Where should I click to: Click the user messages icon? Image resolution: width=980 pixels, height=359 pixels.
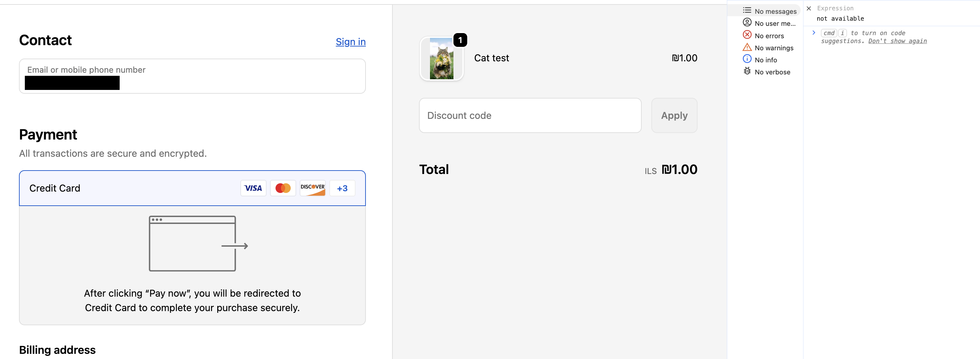coord(747,23)
